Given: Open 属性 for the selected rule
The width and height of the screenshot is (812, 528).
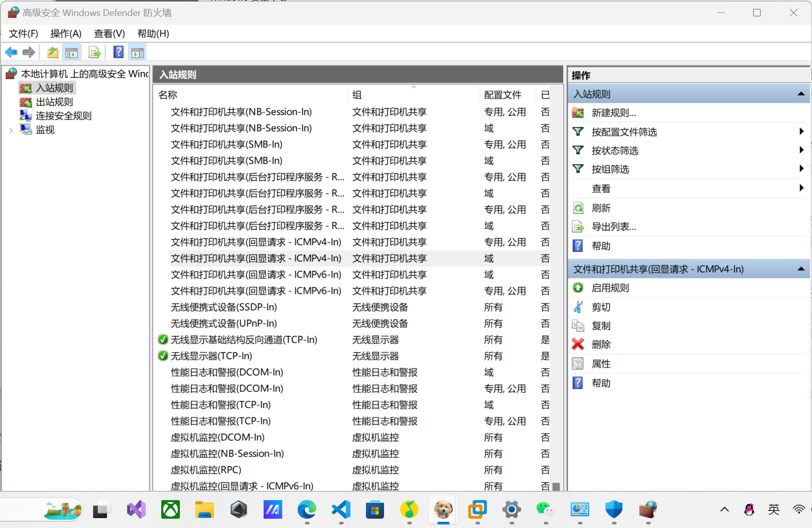Looking at the screenshot, I should 601,364.
